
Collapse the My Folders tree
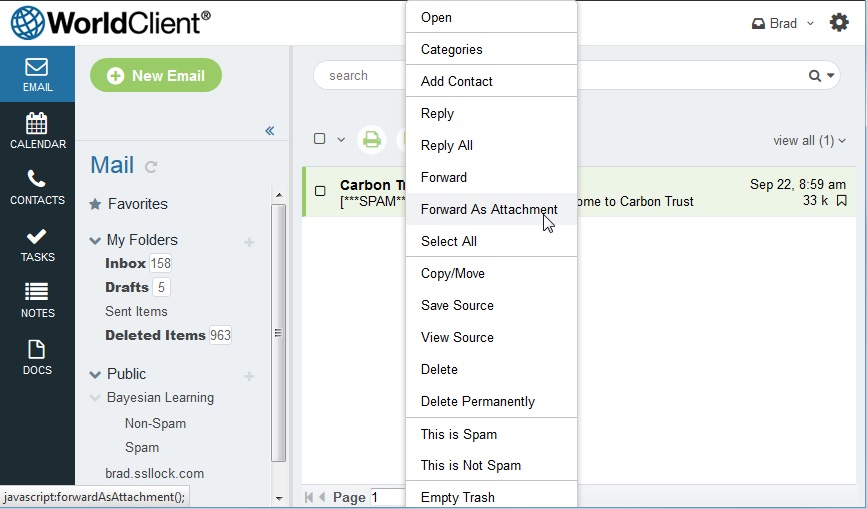coord(95,240)
